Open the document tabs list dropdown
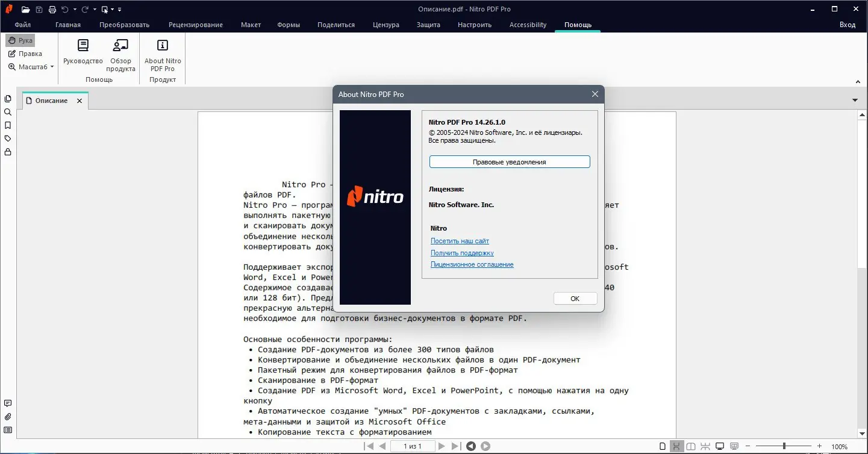Screen dimensions: 868x454 pyautogui.click(x=855, y=100)
